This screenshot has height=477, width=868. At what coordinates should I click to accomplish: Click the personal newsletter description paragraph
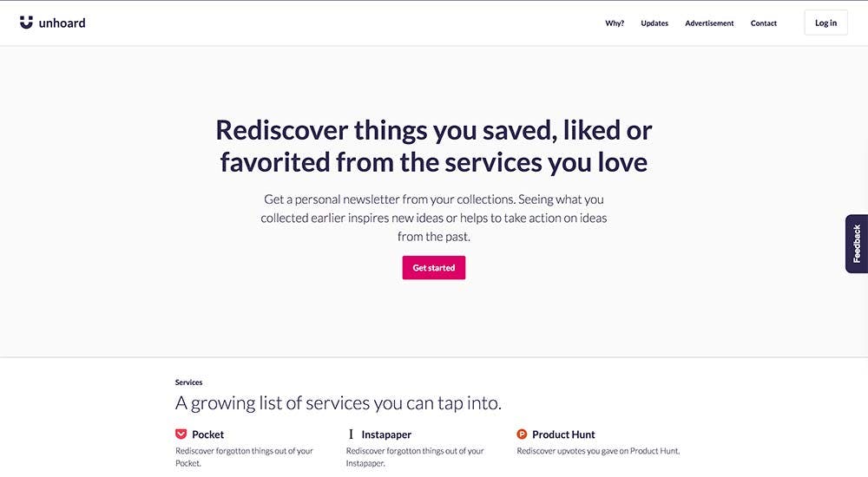(x=434, y=218)
